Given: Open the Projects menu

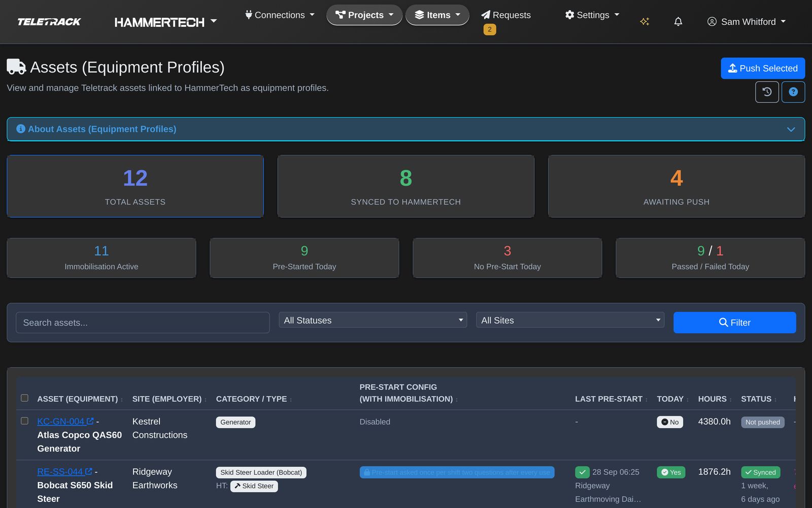Looking at the screenshot, I should pyautogui.click(x=364, y=15).
